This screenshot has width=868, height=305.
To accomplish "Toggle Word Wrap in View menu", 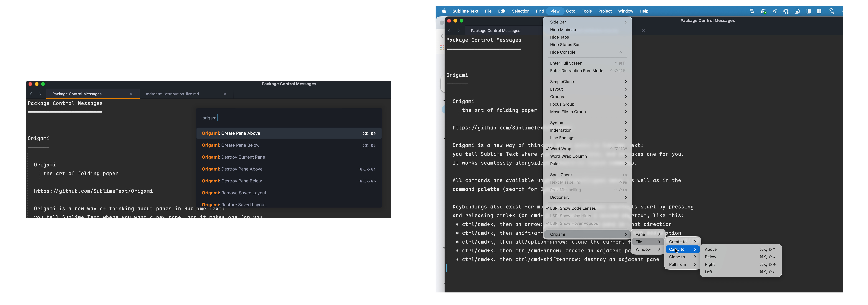I will point(587,149).
